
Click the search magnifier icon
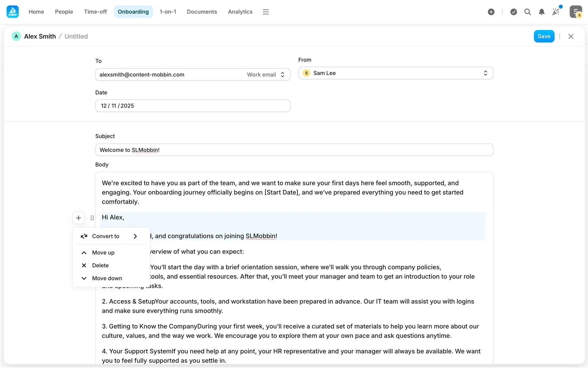tap(527, 12)
